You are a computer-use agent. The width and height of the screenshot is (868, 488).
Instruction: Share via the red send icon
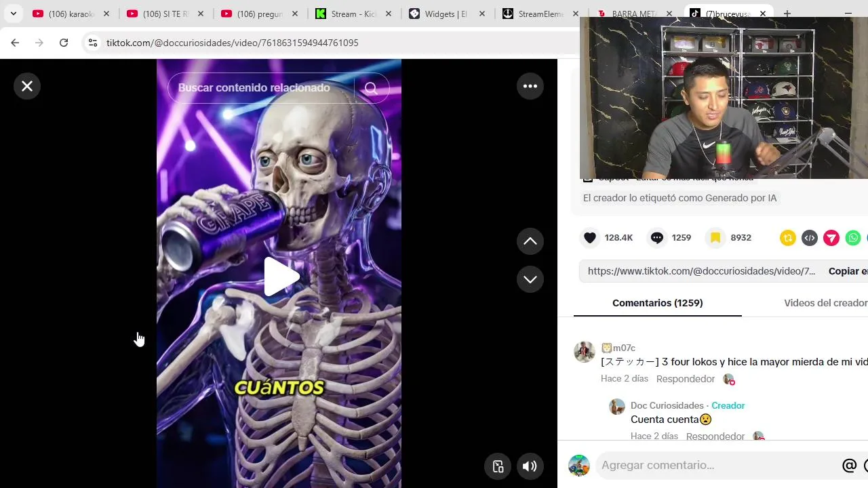[831, 238]
